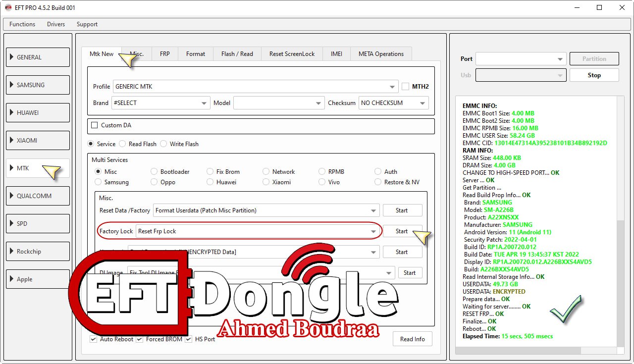The width and height of the screenshot is (634, 364).
Task: Click the log panel vertical scrollbar
Action: tap(621, 282)
